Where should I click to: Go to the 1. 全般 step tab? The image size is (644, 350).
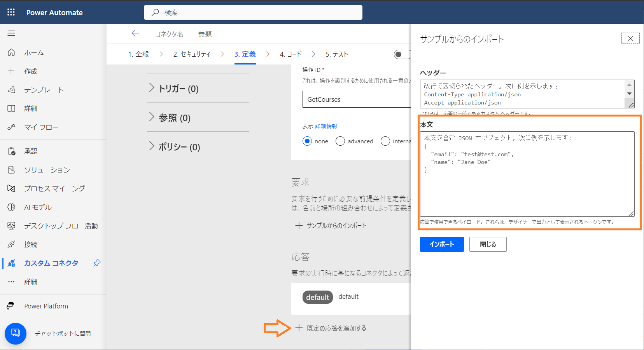click(139, 54)
